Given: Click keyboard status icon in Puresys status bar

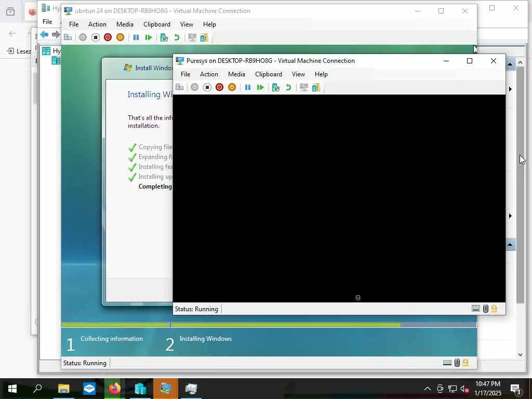Looking at the screenshot, I should (x=476, y=309).
